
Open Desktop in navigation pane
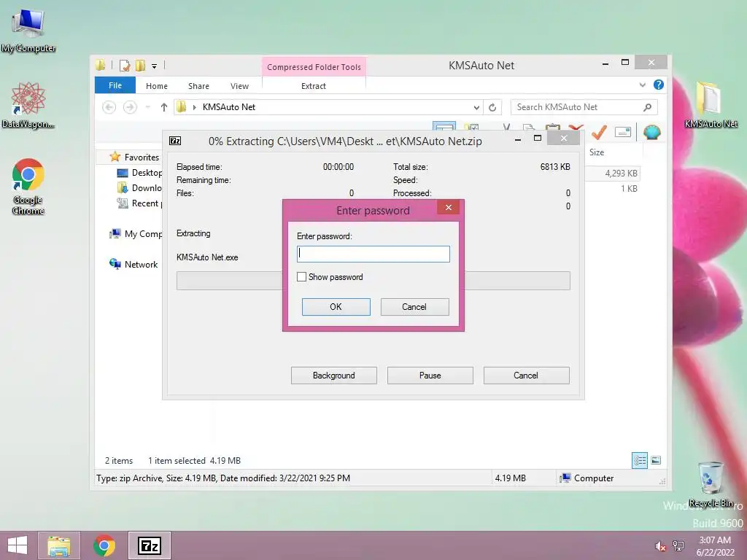(x=147, y=172)
